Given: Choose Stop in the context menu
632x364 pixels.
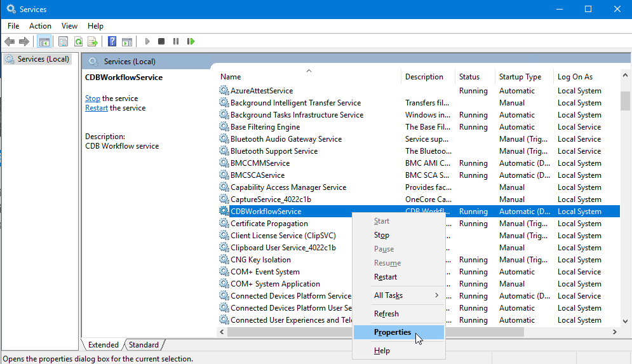Looking at the screenshot, I should click(x=399, y=235).
